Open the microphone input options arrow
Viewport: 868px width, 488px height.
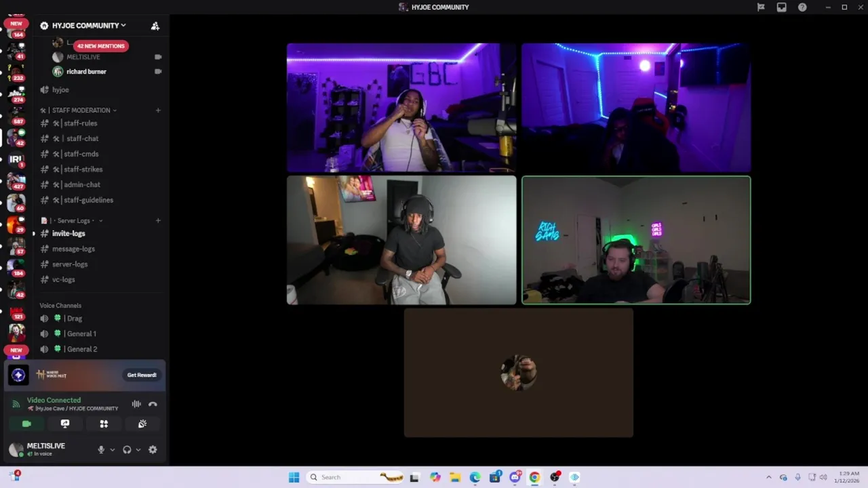click(x=112, y=449)
